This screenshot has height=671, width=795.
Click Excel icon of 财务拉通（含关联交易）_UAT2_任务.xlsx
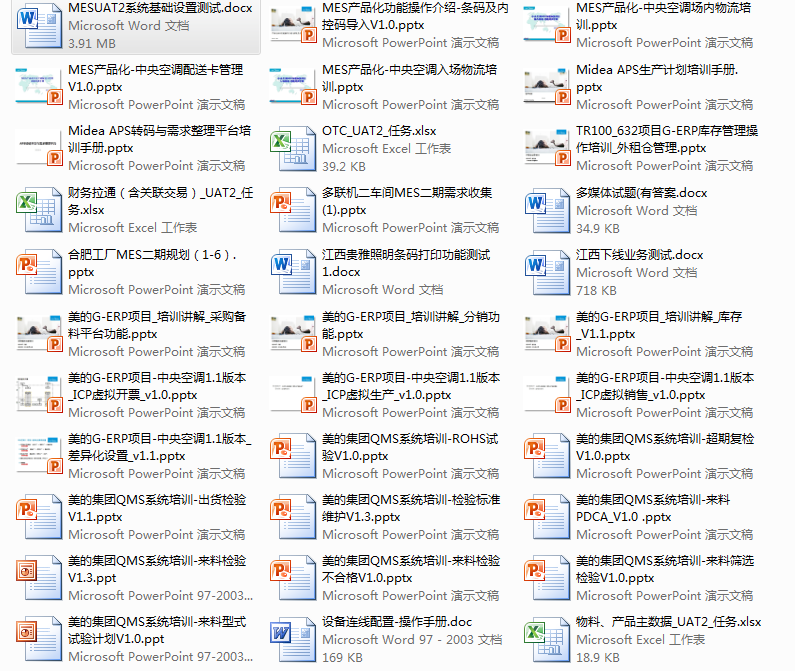(39, 209)
